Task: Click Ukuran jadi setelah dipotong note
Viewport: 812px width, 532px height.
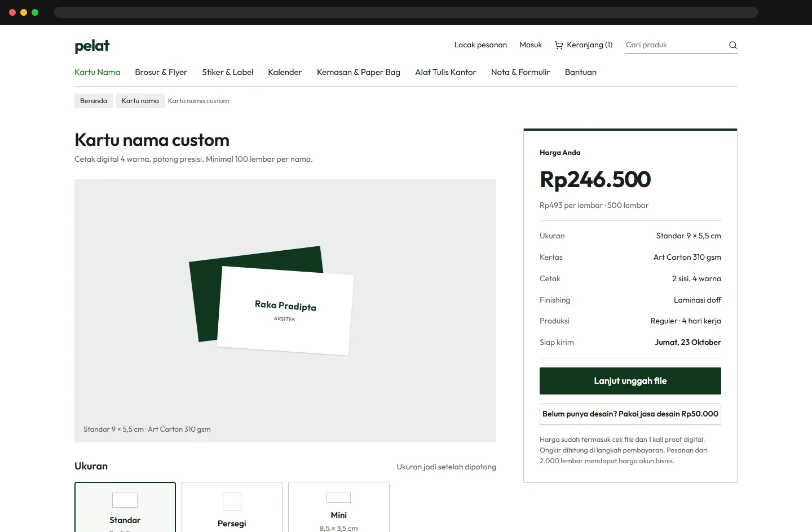Action: [447, 467]
